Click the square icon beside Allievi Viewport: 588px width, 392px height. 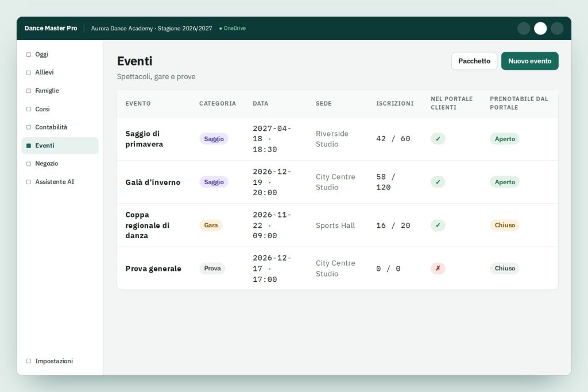tap(29, 73)
